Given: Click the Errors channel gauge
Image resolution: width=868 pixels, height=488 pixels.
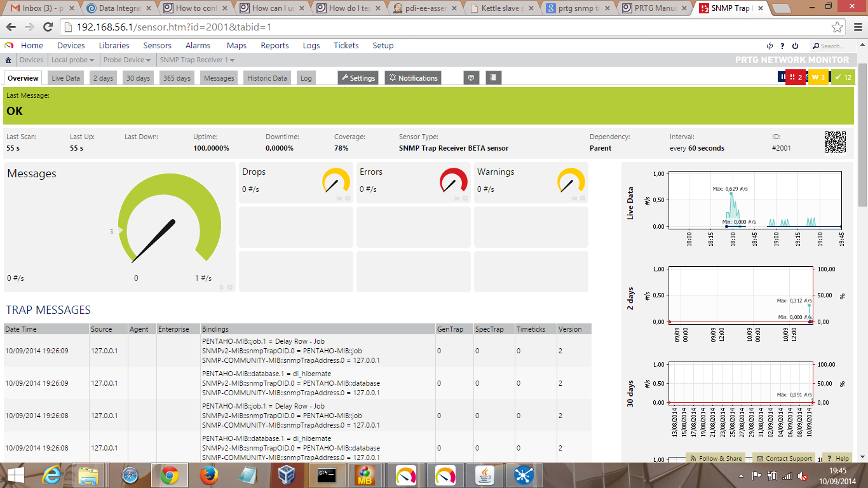Looking at the screenshot, I should 454,180.
